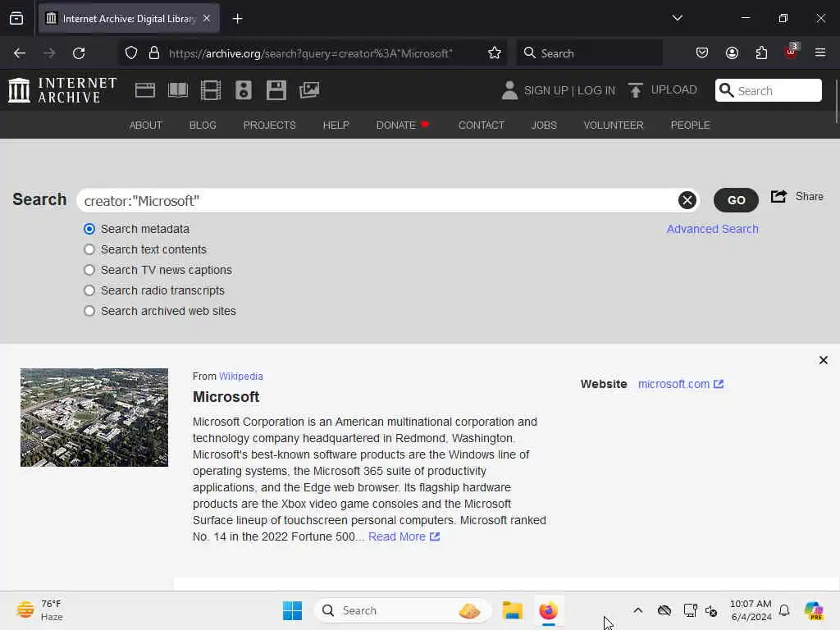Open the microsoft.com website link
The width and height of the screenshot is (840, 630).
coord(680,384)
